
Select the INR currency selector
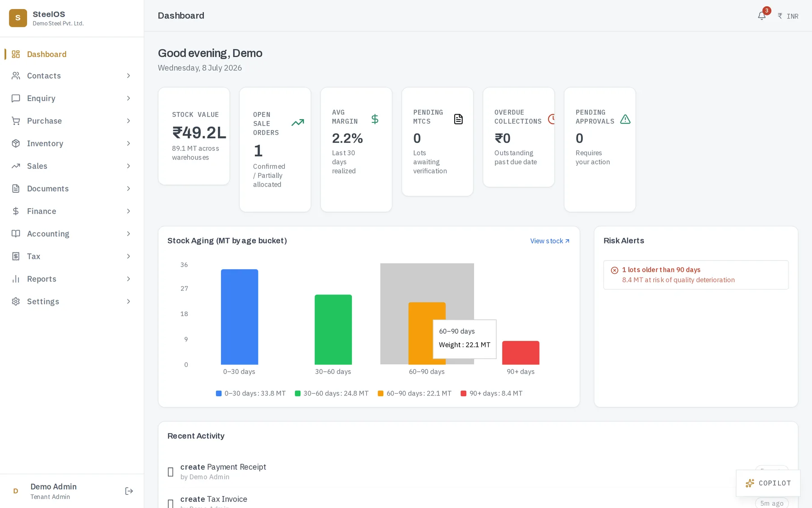pyautogui.click(x=788, y=16)
